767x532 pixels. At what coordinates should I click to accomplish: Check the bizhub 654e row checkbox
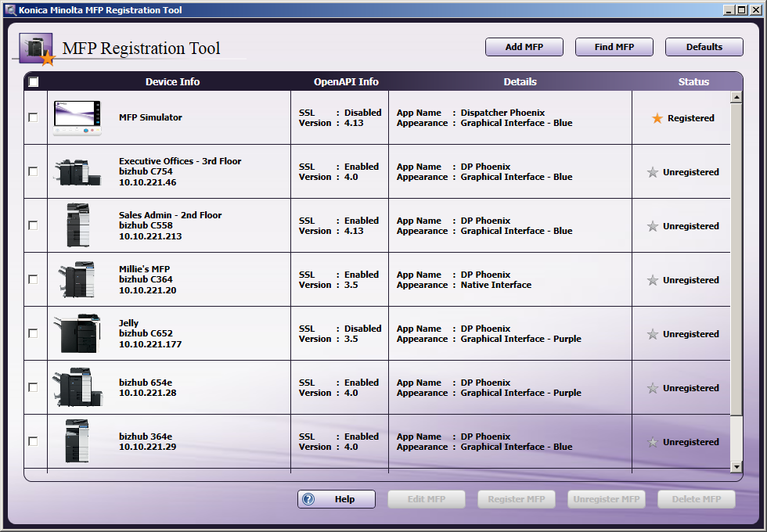33,387
